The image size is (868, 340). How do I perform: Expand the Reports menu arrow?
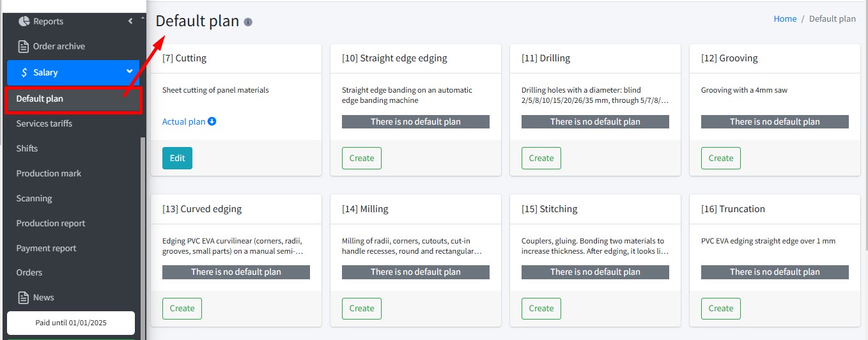[x=130, y=21]
